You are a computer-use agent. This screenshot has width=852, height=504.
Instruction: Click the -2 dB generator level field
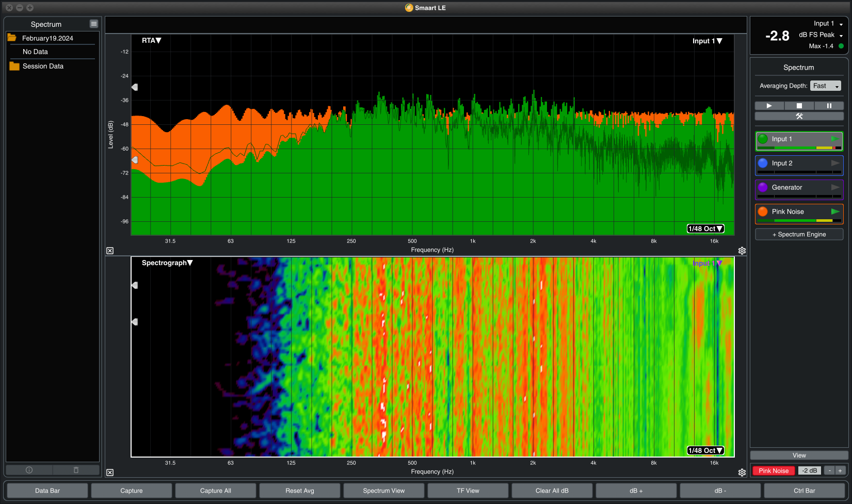(810, 470)
